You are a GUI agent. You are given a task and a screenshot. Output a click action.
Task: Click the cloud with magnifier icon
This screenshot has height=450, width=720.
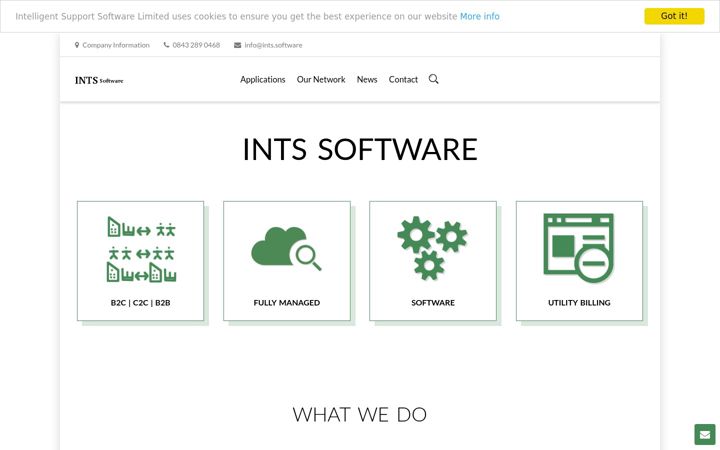(287, 248)
